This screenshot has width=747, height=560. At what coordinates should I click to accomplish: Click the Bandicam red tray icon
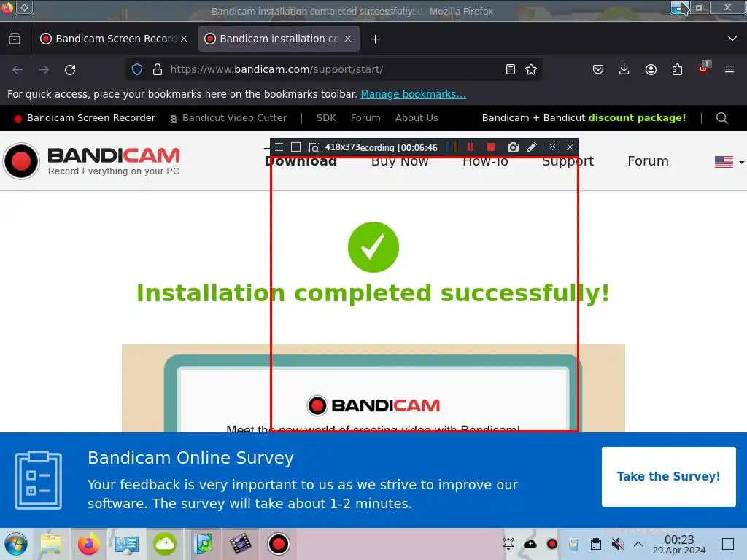tap(552, 544)
